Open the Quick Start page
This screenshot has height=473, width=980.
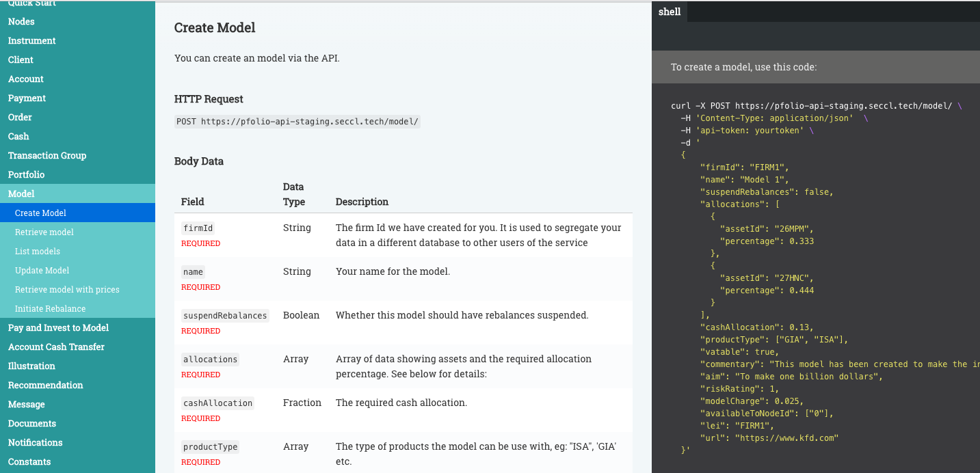coord(31,3)
